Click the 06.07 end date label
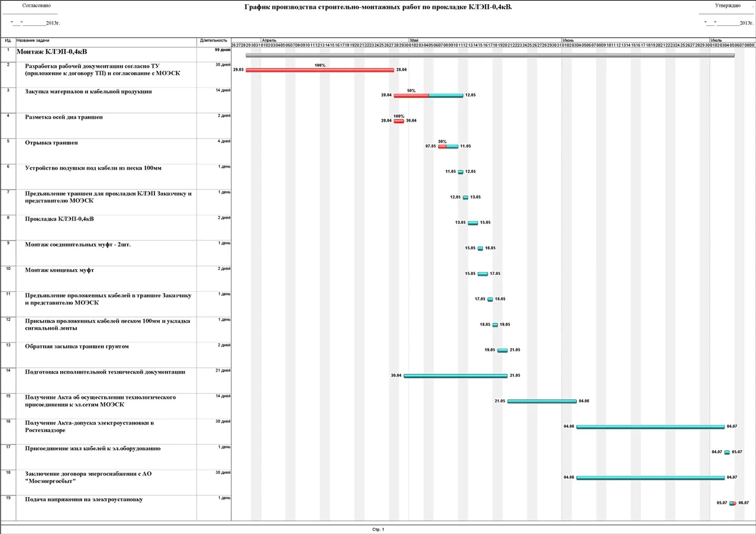This screenshot has height=534, width=756. click(x=744, y=503)
